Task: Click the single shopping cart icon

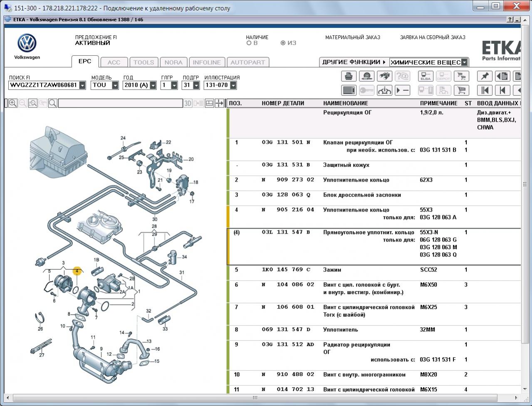Action: click(x=461, y=90)
